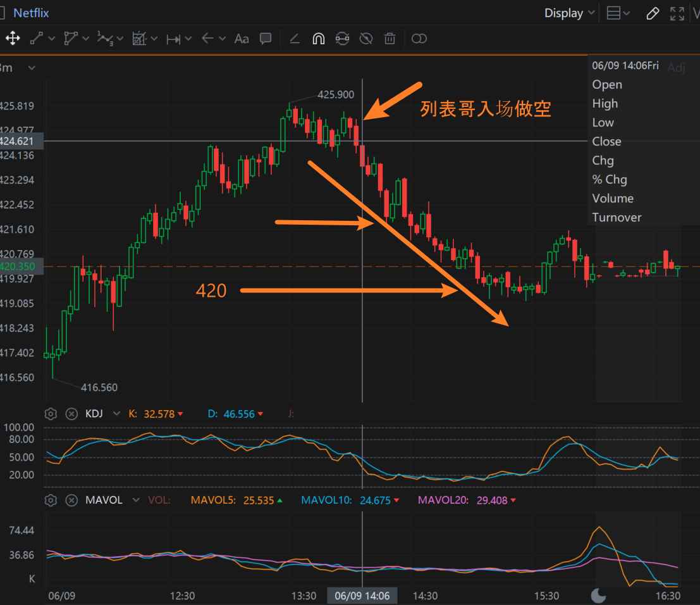Image resolution: width=700 pixels, height=605 pixels.
Task: Open KDJ indicator settings gear
Action: [x=51, y=414]
